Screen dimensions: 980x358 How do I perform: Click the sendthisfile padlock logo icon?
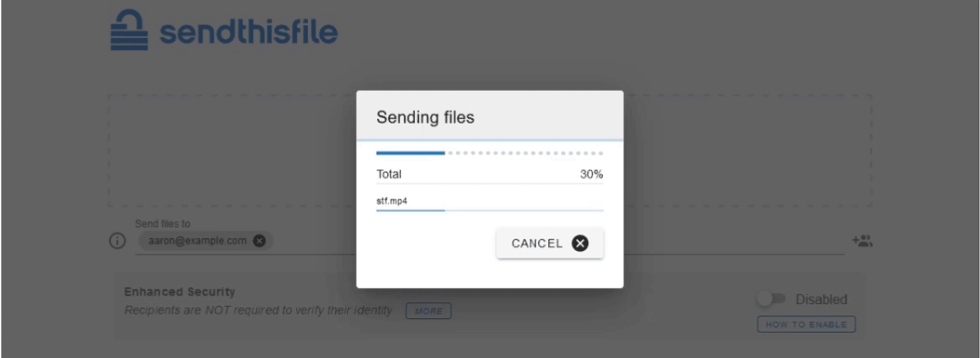tap(129, 30)
